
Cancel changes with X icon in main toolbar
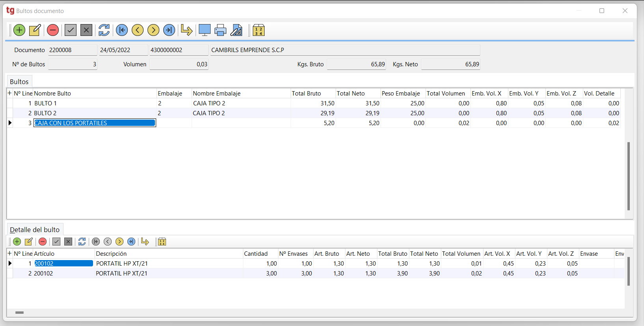coord(86,30)
